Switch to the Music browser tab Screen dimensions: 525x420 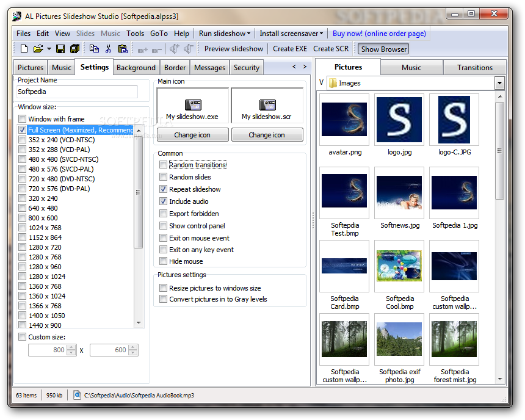411,67
